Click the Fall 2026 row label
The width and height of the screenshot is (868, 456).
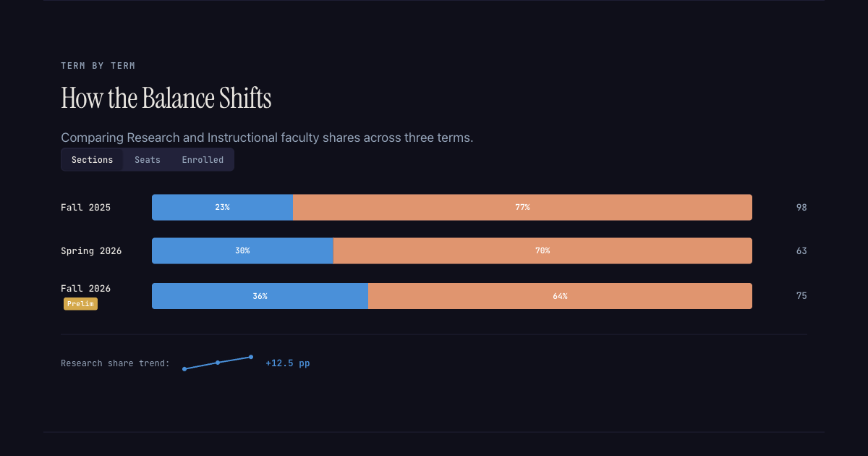(x=86, y=288)
